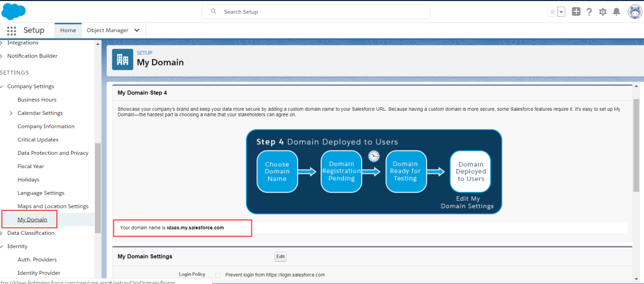Click the My Domain Settings heading

click(145, 257)
